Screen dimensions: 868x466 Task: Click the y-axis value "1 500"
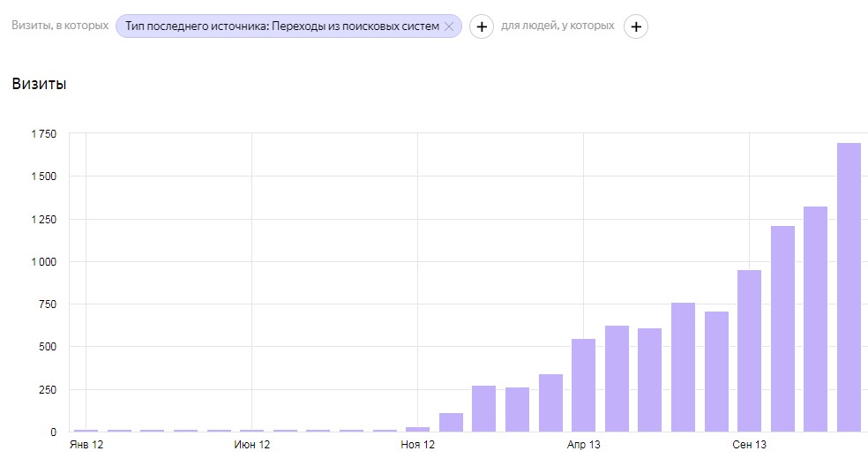click(x=44, y=177)
